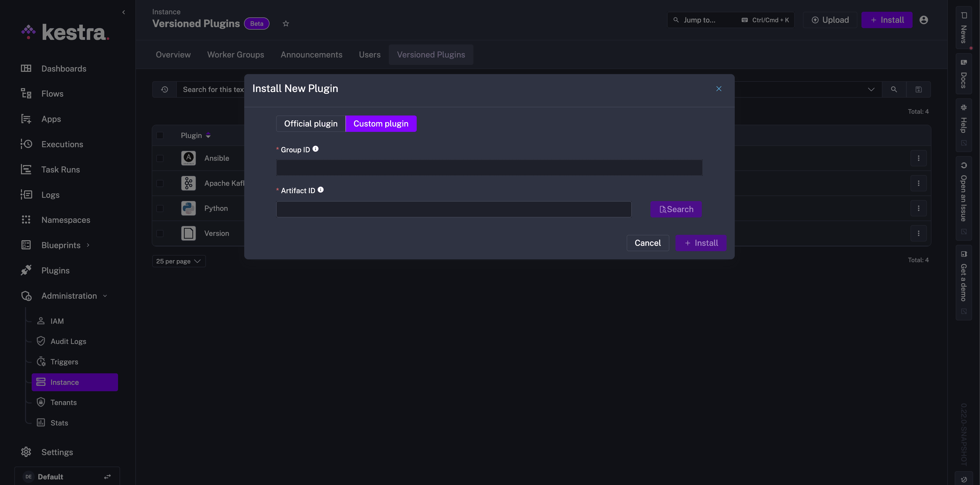Open the Plugins section
This screenshot has height=485, width=980.
coord(55,270)
